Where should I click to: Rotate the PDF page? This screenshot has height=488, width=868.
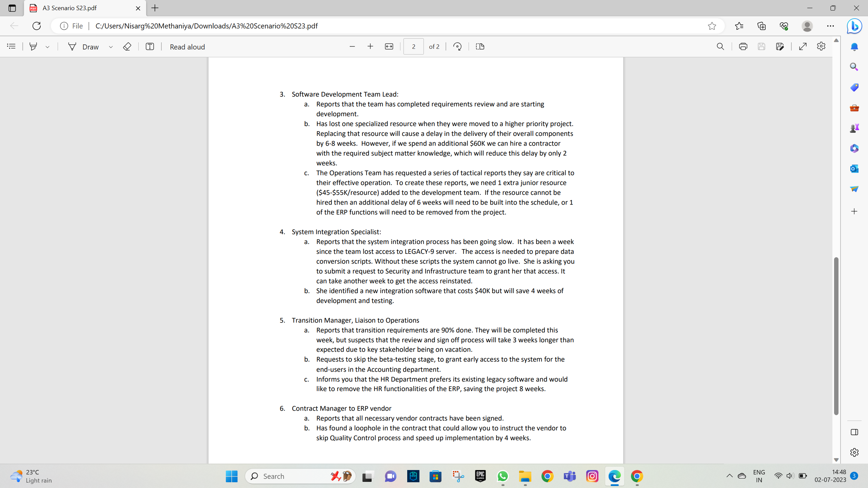pos(457,46)
